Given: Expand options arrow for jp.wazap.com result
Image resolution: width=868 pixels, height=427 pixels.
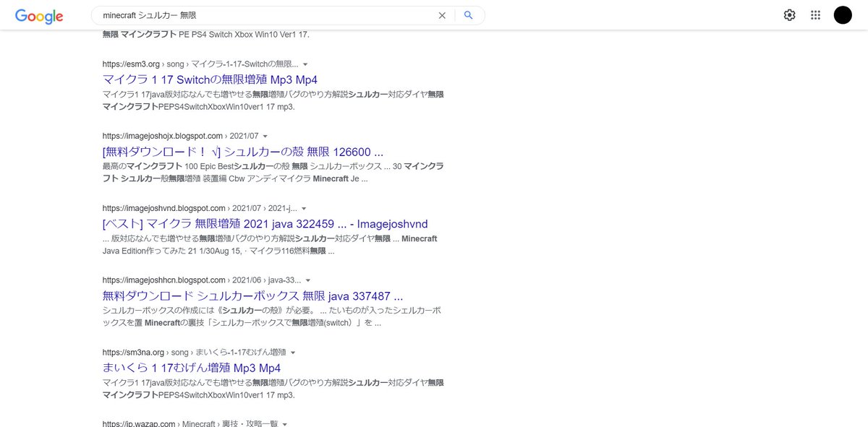Looking at the screenshot, I should [x=285, y=423].
